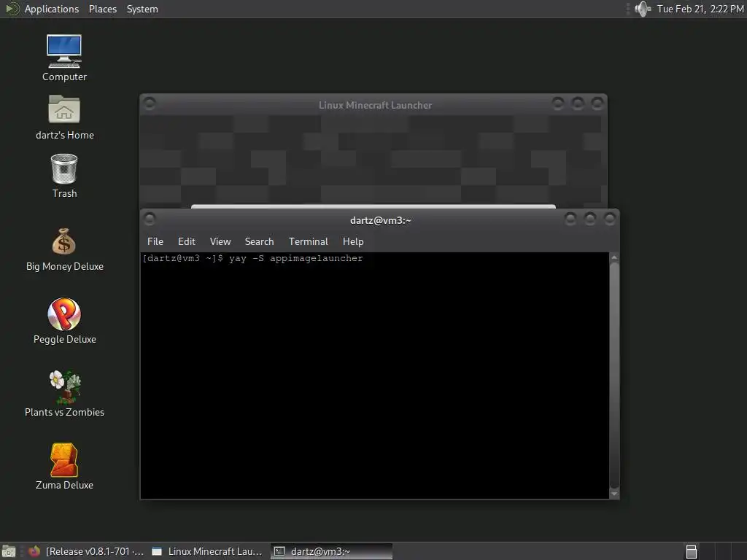747x560 pixels.
Task: Click the dartz@vm3:~ terminal title bar
Action: point(380,220)
